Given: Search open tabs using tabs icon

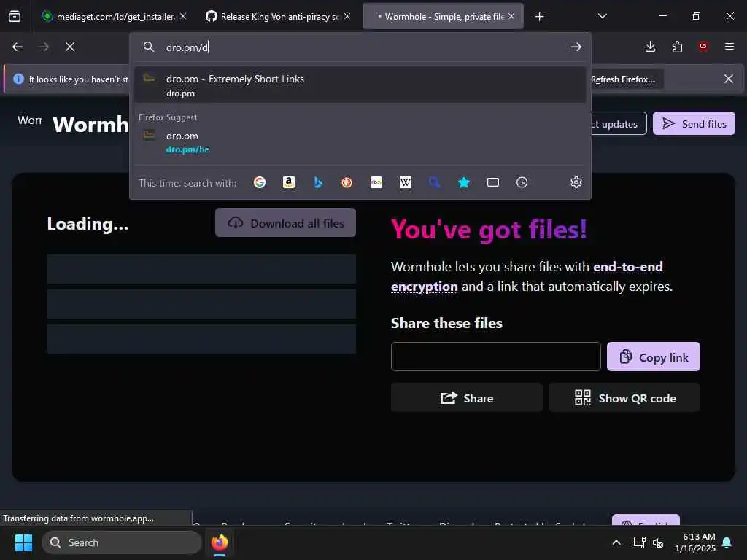Looking at the screenshot, I should (x=493, y=182).
